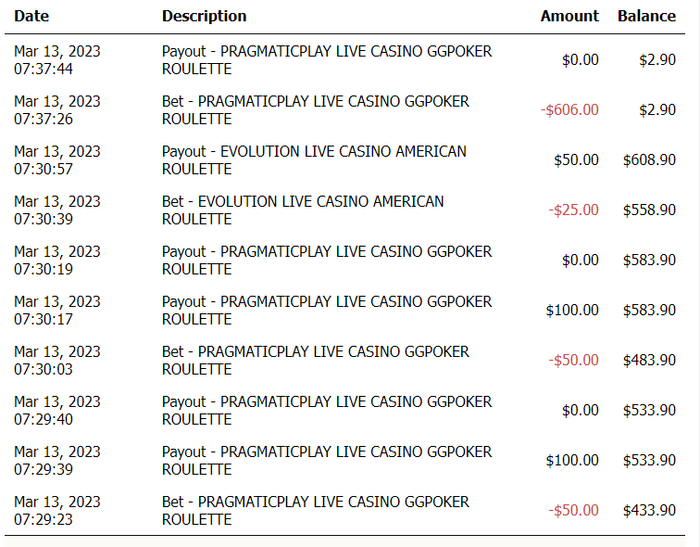The image size is (700, 547).
Task: Select the Balance column header
Action: (646, 16)
